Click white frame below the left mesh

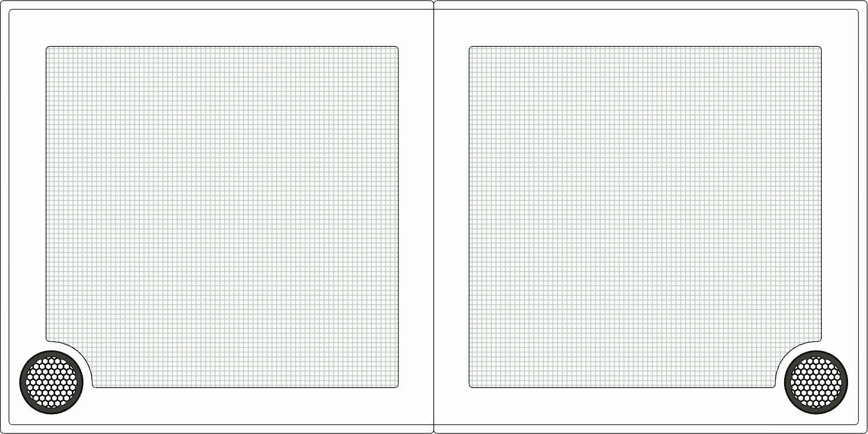[x=240, y=406]
